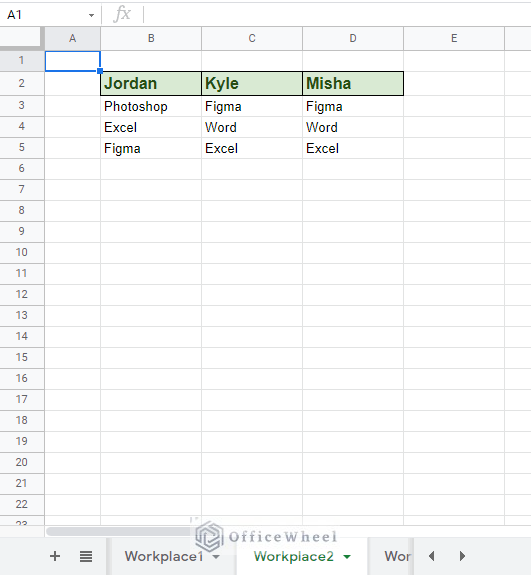Select column A header
Image resolution: width=531 pixels, height=575 pixels.
(73, 38)
